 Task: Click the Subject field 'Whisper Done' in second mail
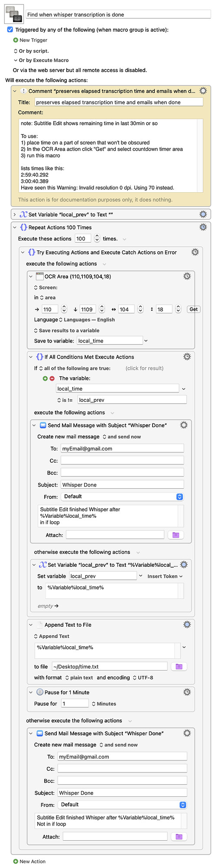click(123, 792)
